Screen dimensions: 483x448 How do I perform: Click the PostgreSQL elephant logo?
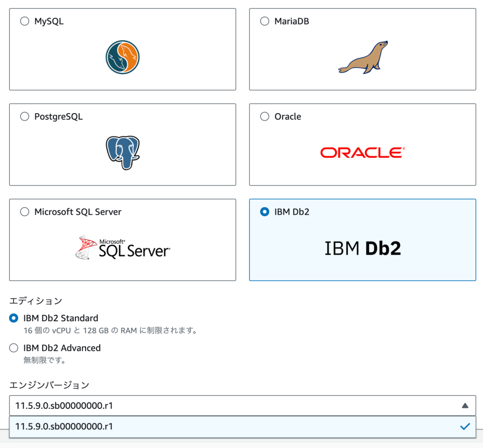[x=123, y=151]
